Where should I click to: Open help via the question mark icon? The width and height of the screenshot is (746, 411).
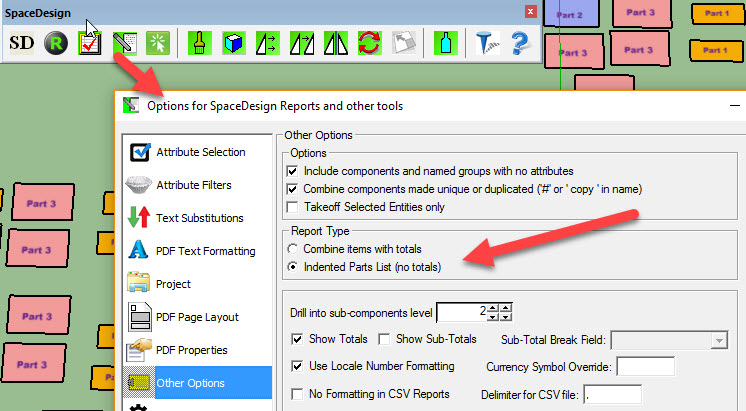point(519,43)
